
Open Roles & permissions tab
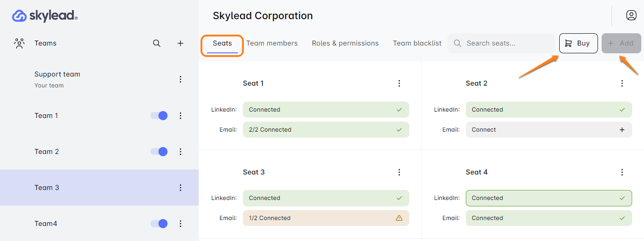tap(345, 43)
